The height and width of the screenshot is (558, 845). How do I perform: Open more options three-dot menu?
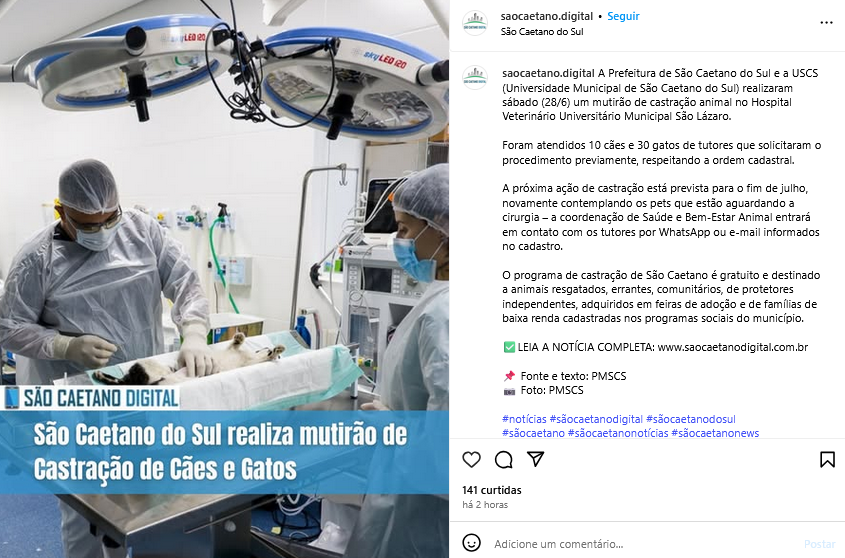(x=826, y=23)
